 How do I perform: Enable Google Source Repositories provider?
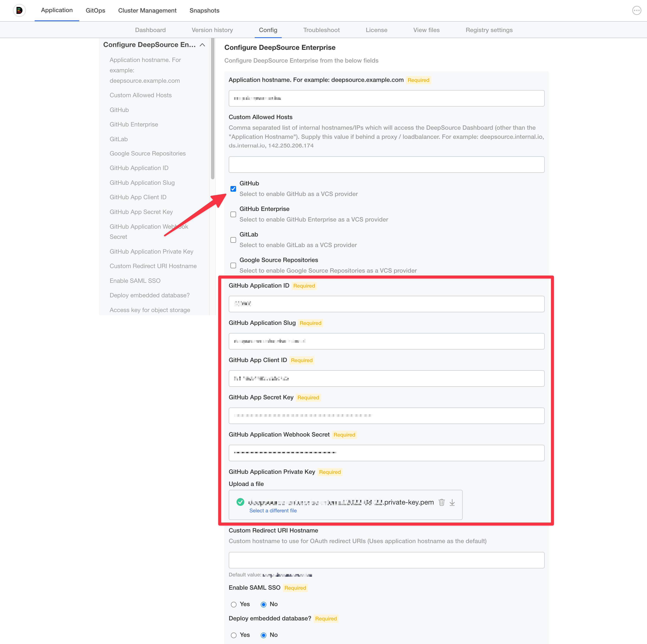click(233, 265)
